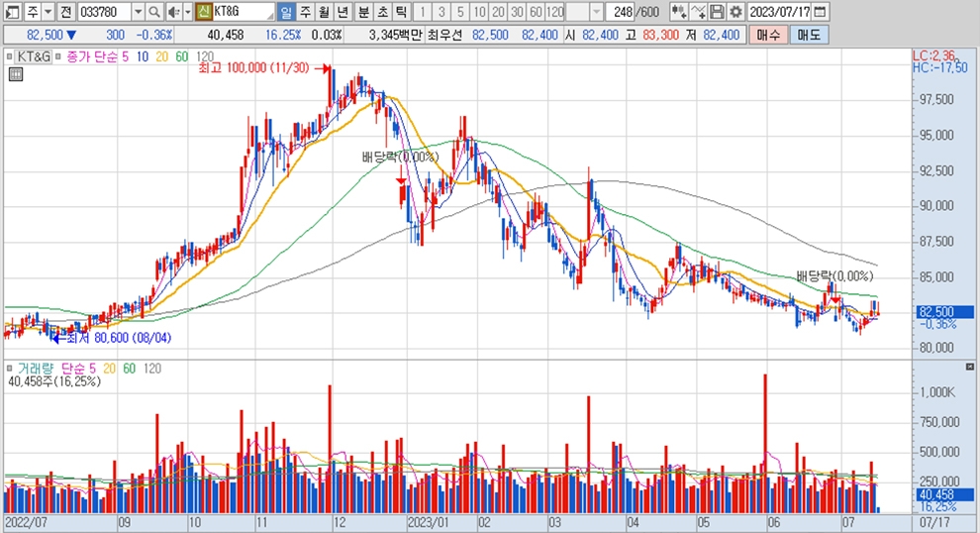The image size is (980, 533).
Task: Click the green 신 badge icon
Action: (x=203, y=11)
